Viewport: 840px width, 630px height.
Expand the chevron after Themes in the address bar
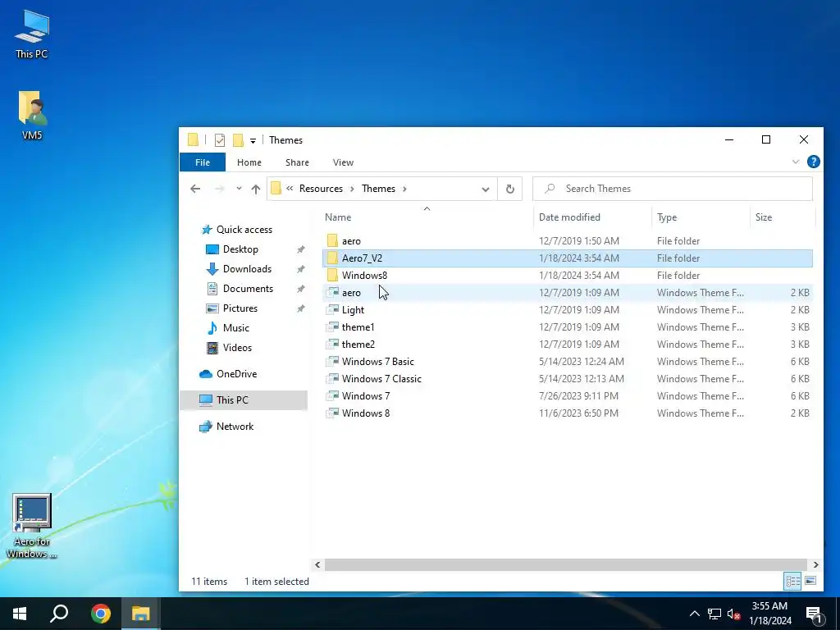[x=404, y=189]
